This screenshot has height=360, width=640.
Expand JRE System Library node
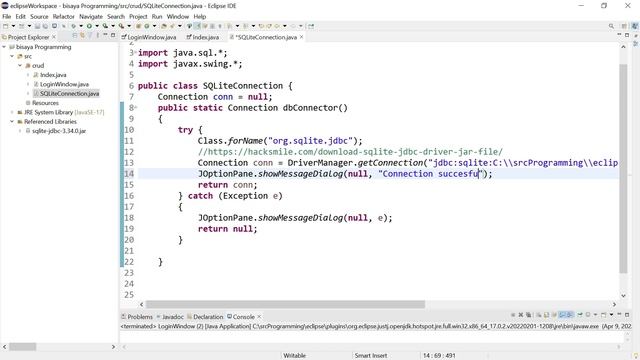click(x=12, y=112)
